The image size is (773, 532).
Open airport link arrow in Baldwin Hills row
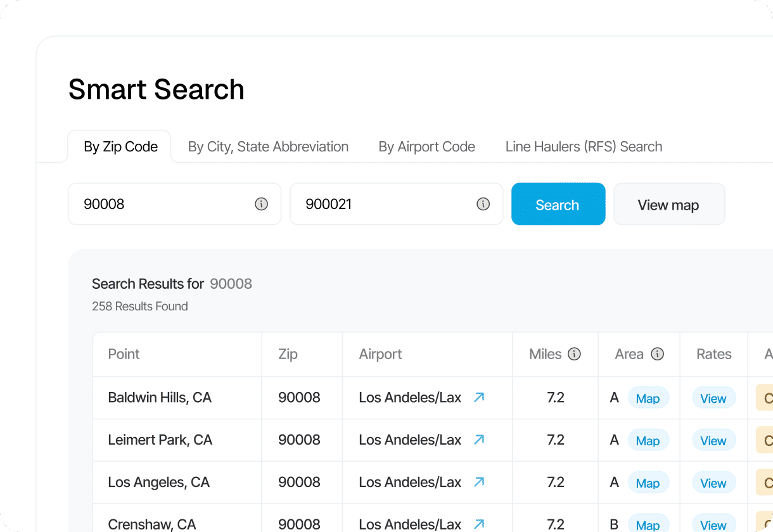click(479, 398)
